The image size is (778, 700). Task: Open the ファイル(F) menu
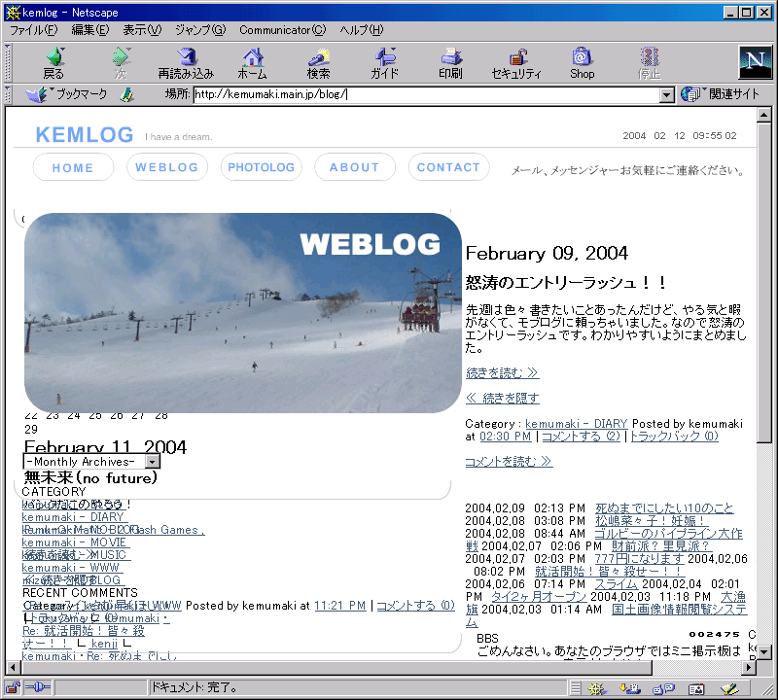(34, 30)
